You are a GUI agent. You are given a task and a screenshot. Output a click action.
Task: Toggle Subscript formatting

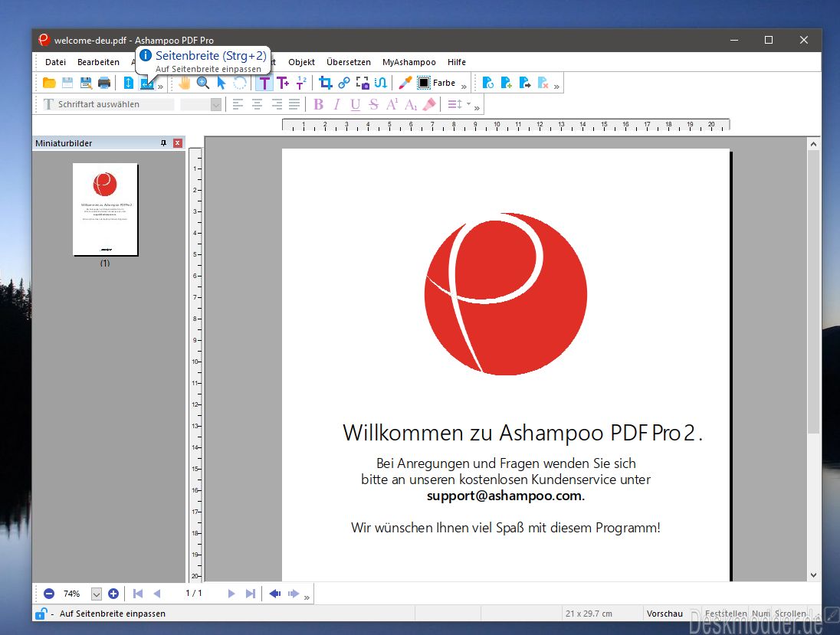tap(411, 104)
